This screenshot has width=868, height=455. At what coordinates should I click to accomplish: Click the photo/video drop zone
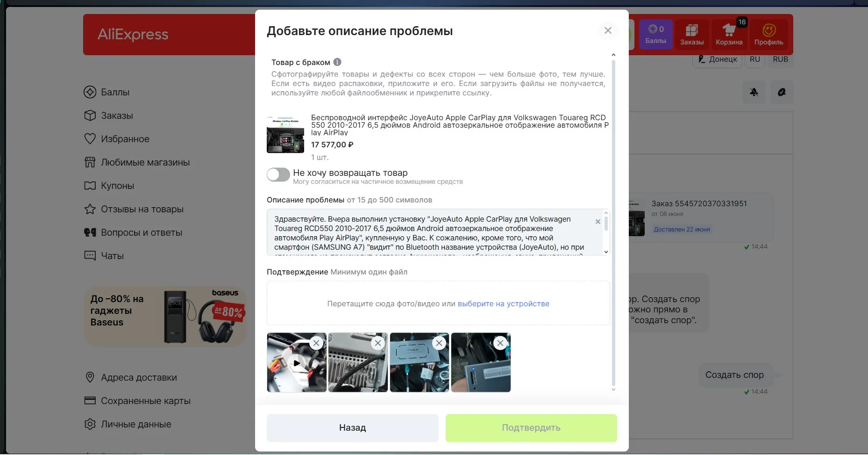pyautogui.click(x=438, y=303)
